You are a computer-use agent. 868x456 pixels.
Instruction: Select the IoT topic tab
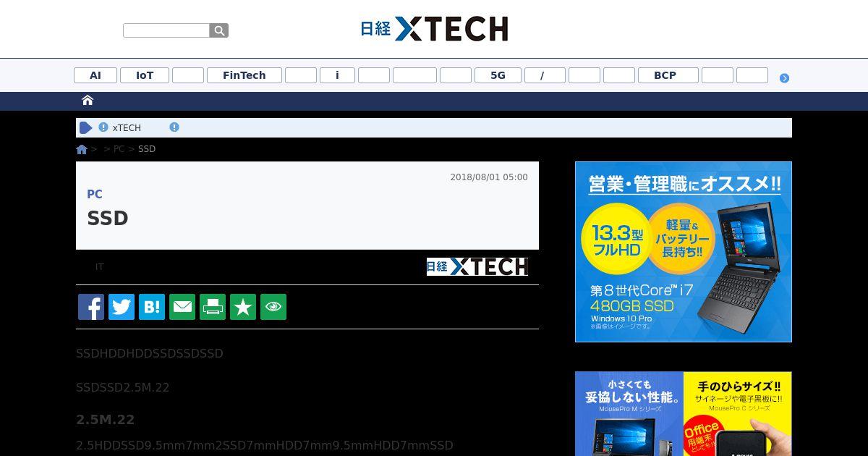(145, 75)
